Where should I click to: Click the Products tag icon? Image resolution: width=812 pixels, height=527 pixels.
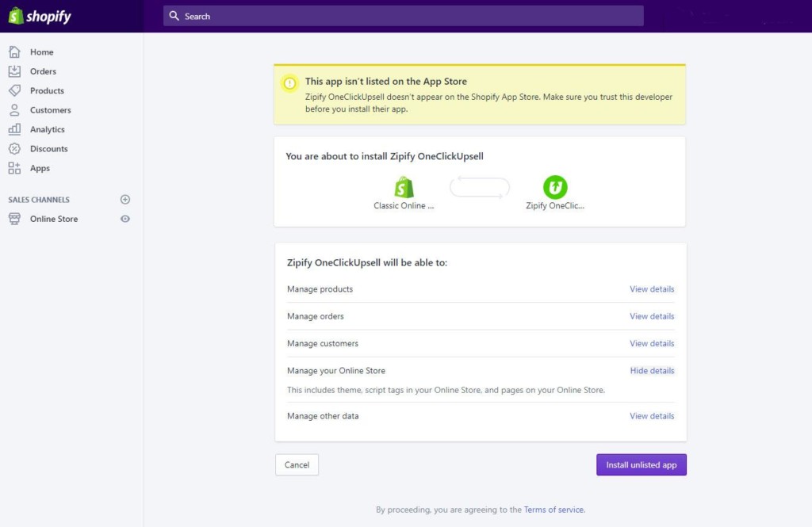pyautogui.click(x=14, y=90)
